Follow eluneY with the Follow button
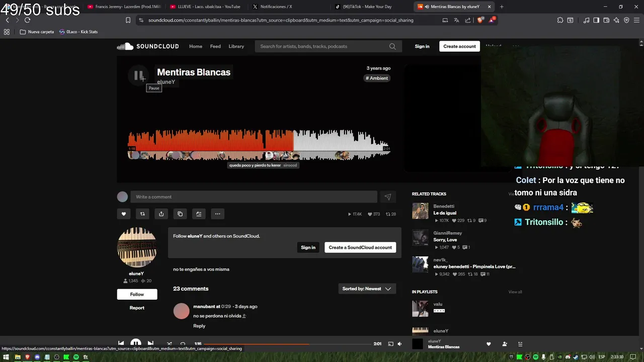The width and height of the screenshot is (644, 362). (x=137, y=294)
